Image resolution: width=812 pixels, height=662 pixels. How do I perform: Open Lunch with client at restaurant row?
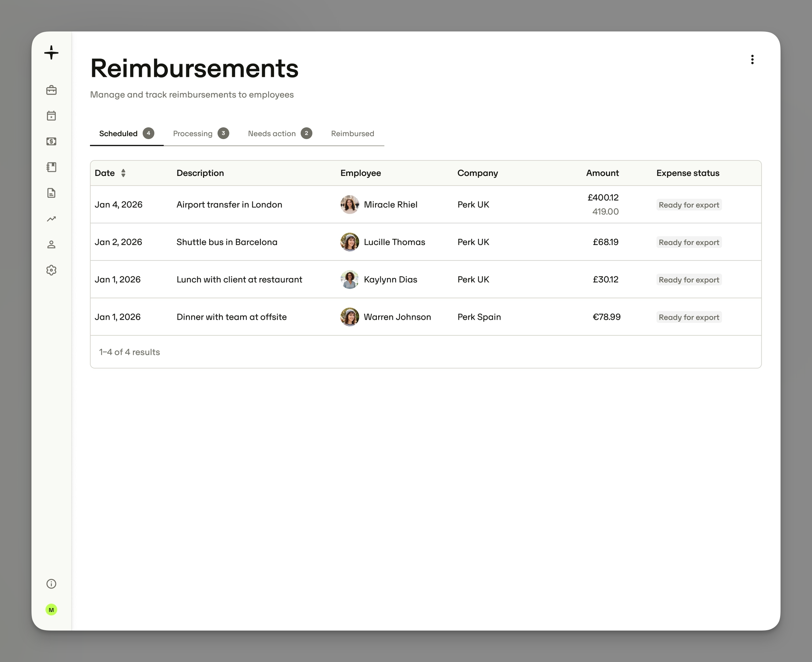coord(426,279)
